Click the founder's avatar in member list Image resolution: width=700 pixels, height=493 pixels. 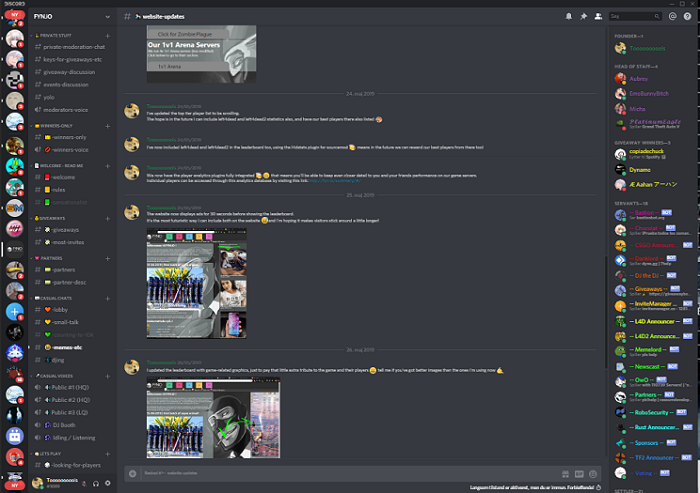pyautogui.click(x=620, y=48)
